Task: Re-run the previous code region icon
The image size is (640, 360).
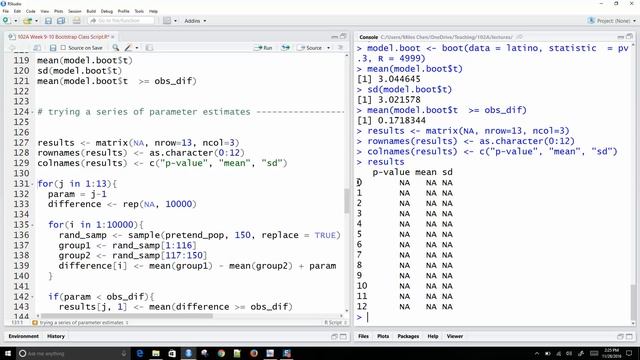Action: (285, 48)
